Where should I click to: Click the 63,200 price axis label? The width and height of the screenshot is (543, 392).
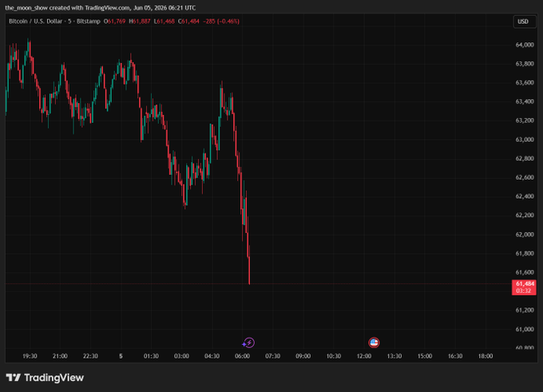[525, 121]
